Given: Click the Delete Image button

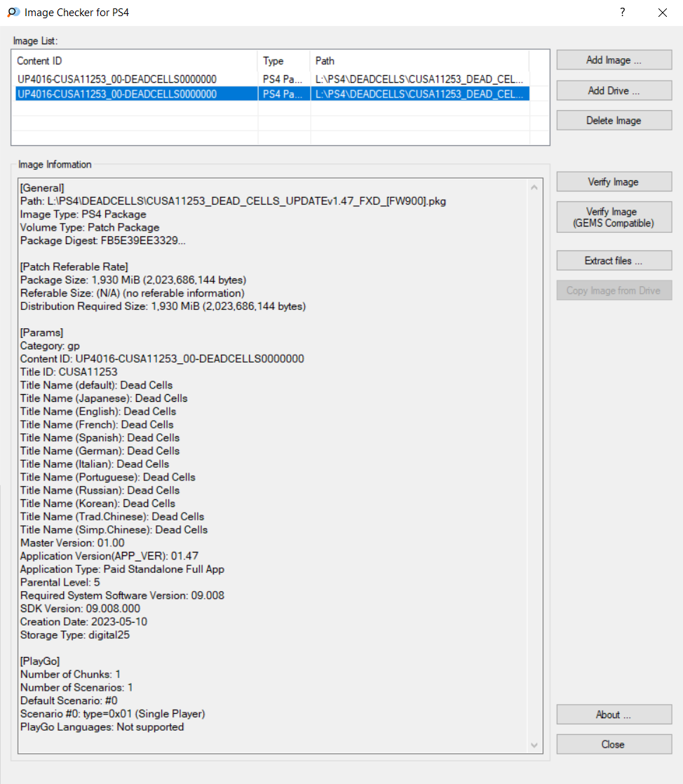Looking at the screenshot, I should tap(614, 121).
